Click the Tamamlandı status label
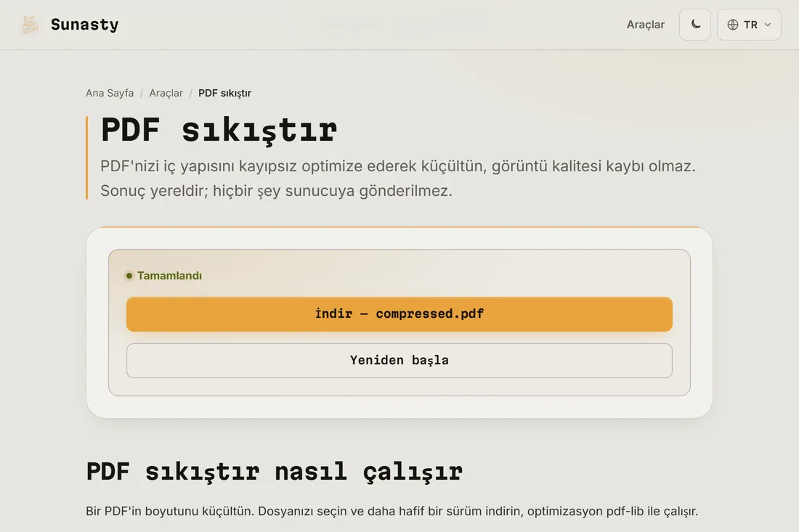The image size is (799, 532). (x=169, y=275)
